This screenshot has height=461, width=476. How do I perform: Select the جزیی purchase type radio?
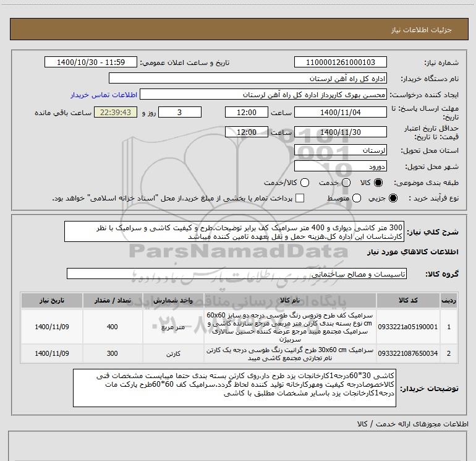click(x=393, y=199)
